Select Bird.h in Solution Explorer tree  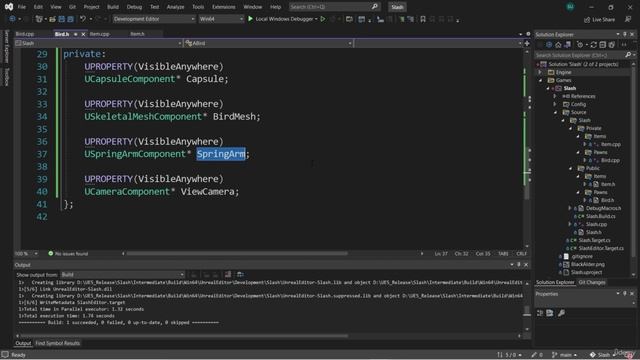pyautogui.click(x=607, y=200)
